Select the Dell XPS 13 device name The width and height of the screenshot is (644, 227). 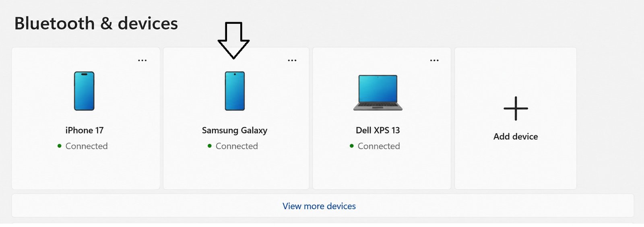point(378,130)
